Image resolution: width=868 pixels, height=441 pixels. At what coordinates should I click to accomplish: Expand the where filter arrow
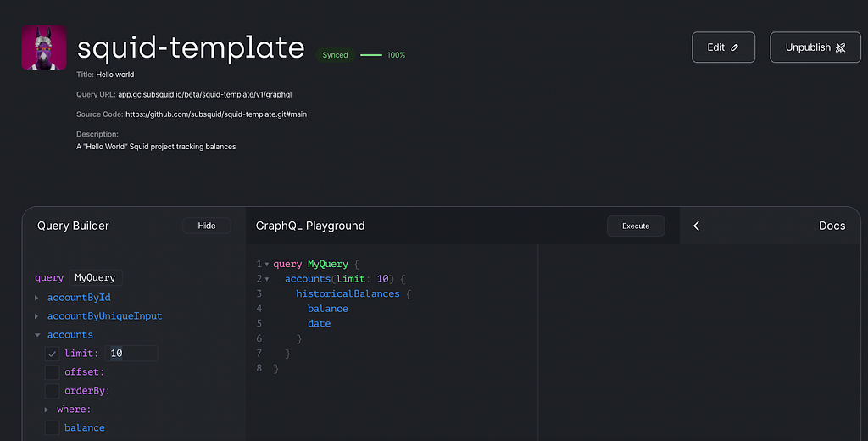coord(47,410)
